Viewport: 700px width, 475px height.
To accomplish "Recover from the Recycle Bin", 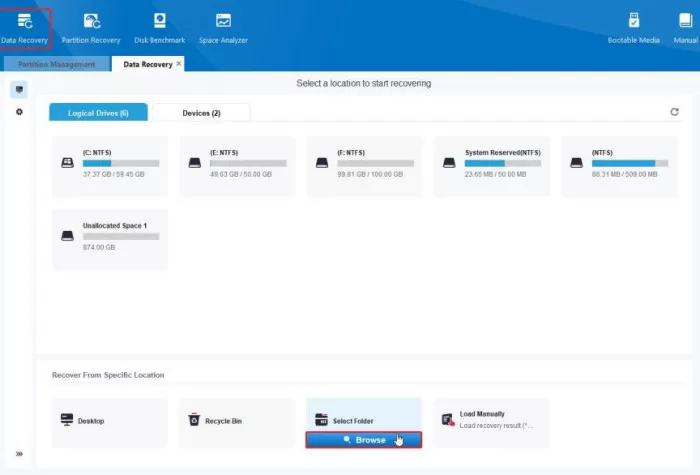I will tap(238, 422).
